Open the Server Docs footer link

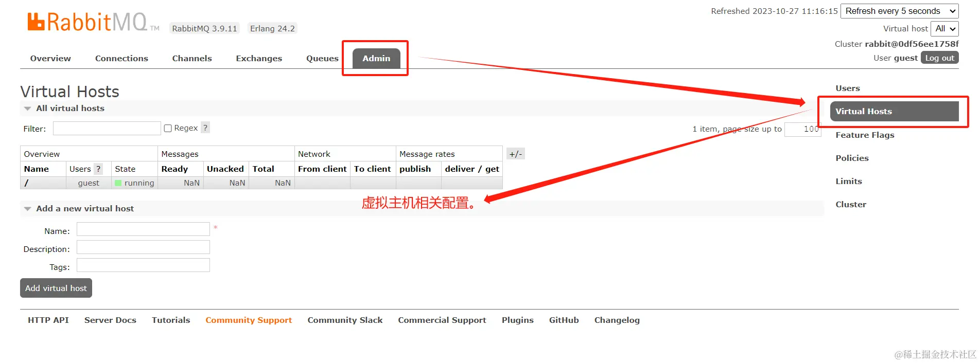[x=110, y=320]
